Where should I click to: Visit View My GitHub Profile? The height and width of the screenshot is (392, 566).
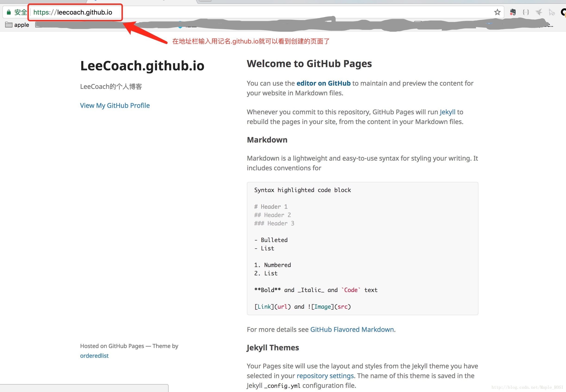tap(115, 105)
